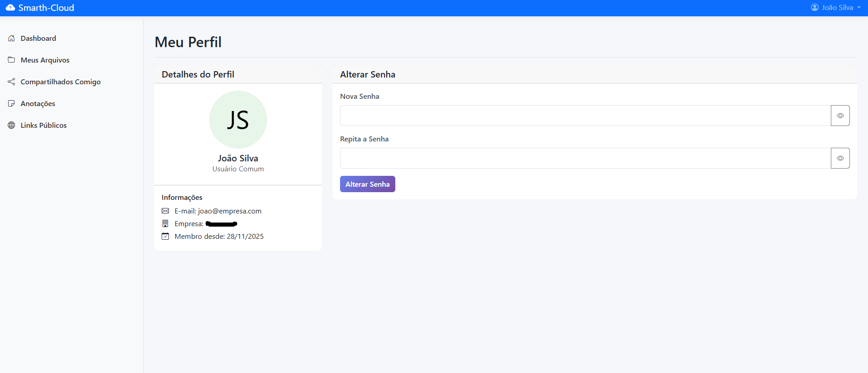Click the Smarth-Cloud cloud logo icon
Viewport: 868px width, 373px height.
(10, 8)
